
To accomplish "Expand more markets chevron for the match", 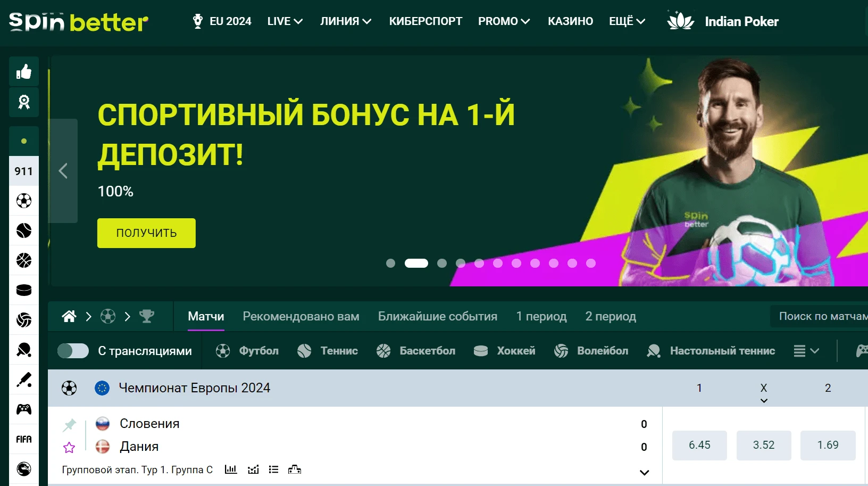I will (644, 473).
